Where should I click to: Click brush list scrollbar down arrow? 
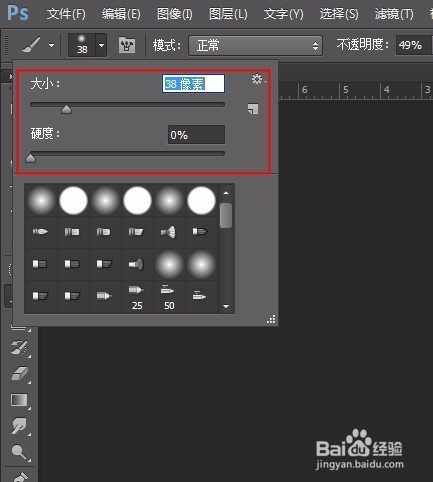point(226,306)
